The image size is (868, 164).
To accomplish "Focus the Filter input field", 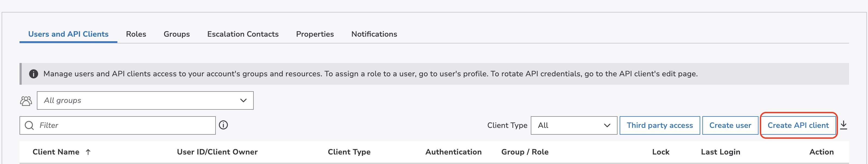I will [x=118, y=125].
